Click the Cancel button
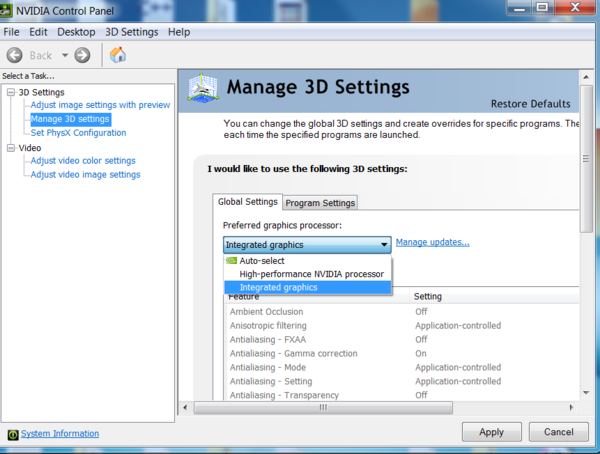The height and width of the screenshot is (454, 600). click(x=559, y=432)
